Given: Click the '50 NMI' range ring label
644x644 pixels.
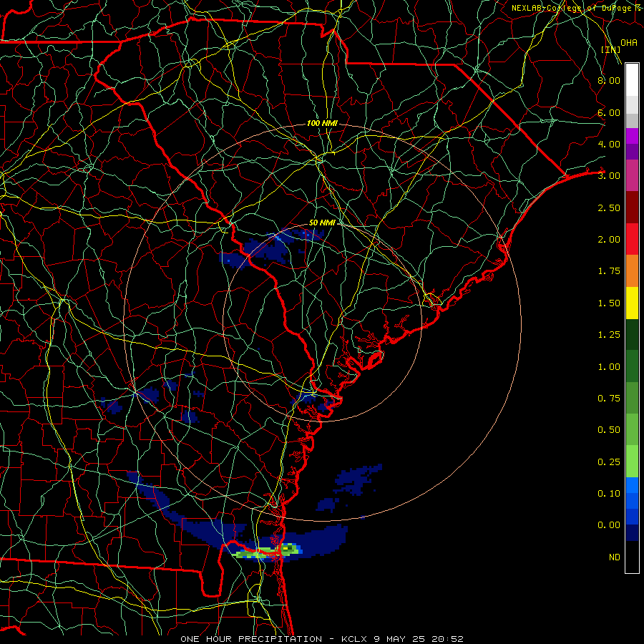Looking at the screenshot, I should 322,223.
